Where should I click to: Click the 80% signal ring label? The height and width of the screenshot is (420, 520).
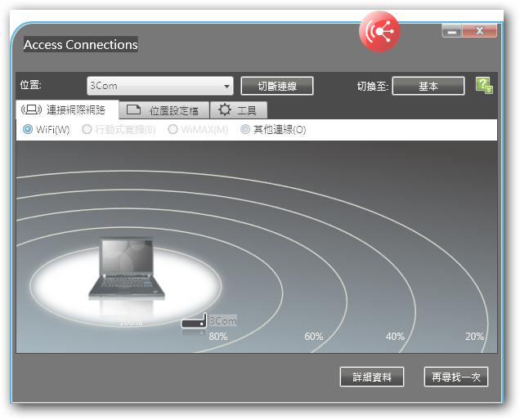click(x=218, y=337)
